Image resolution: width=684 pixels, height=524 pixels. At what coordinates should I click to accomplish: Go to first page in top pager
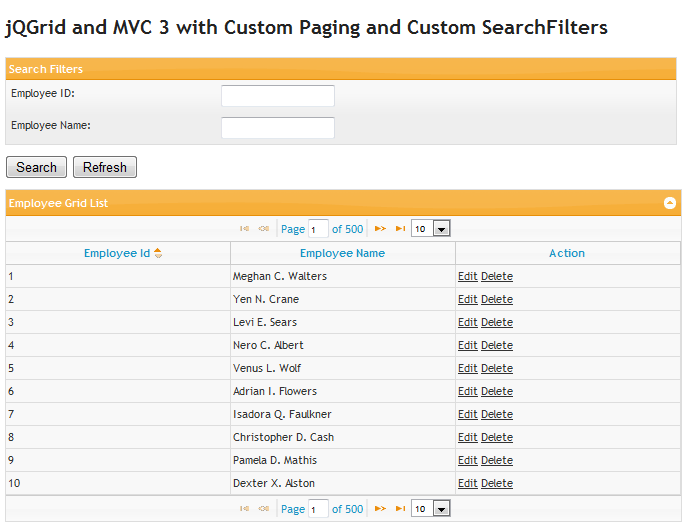[245, 229]
